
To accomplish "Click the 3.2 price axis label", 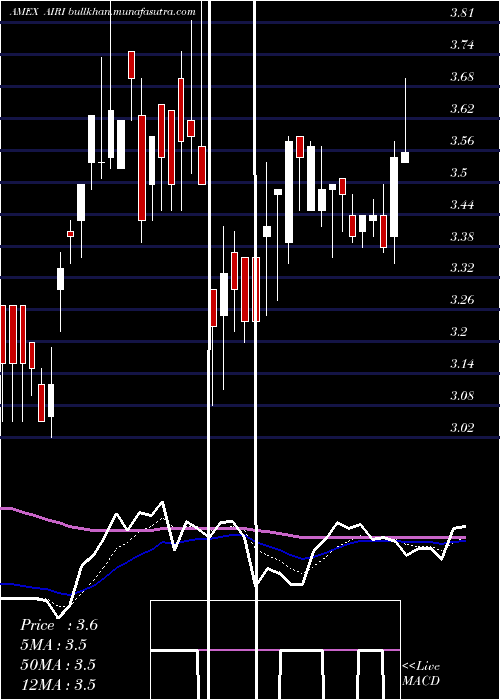I will [458, 332].
